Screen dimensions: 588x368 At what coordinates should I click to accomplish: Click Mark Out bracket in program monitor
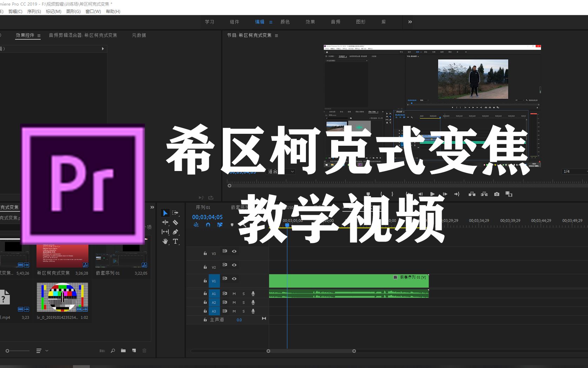[x=392, y=194]
